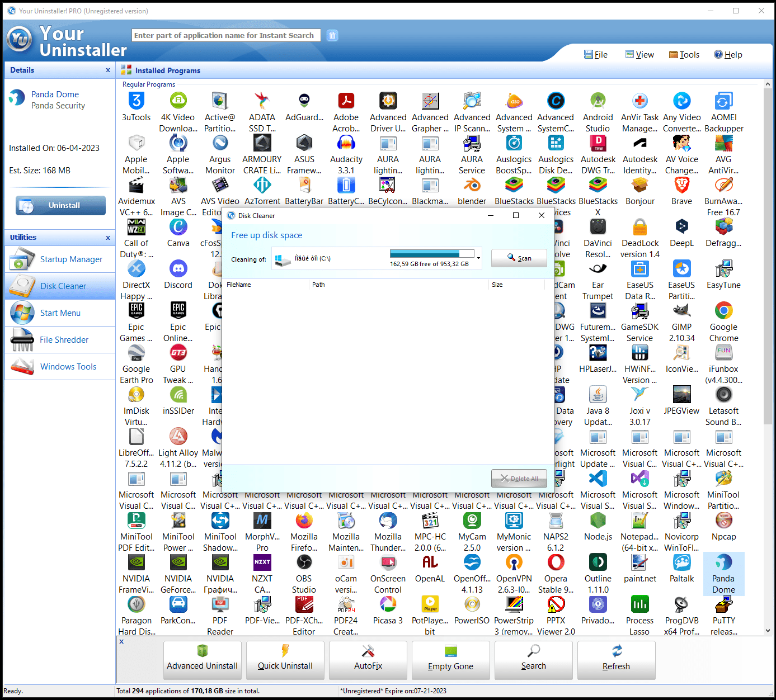
Task: Open the Start Menu utility
Action: 60,313
